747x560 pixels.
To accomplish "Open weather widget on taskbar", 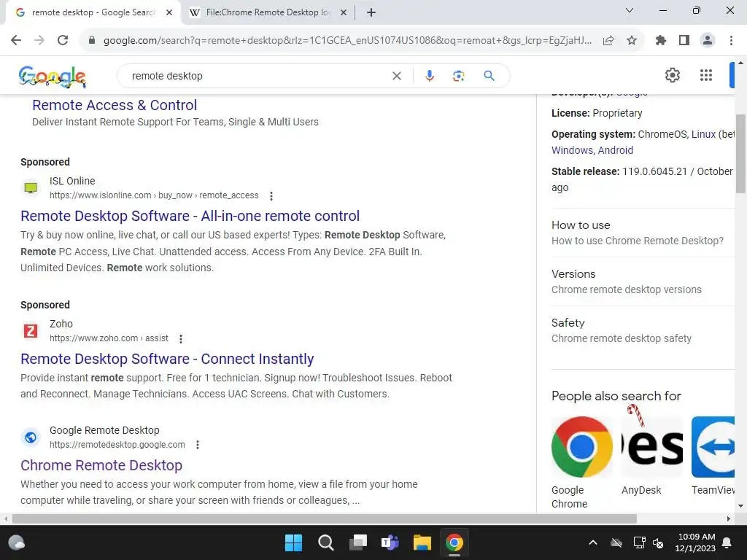I will 17,542.
